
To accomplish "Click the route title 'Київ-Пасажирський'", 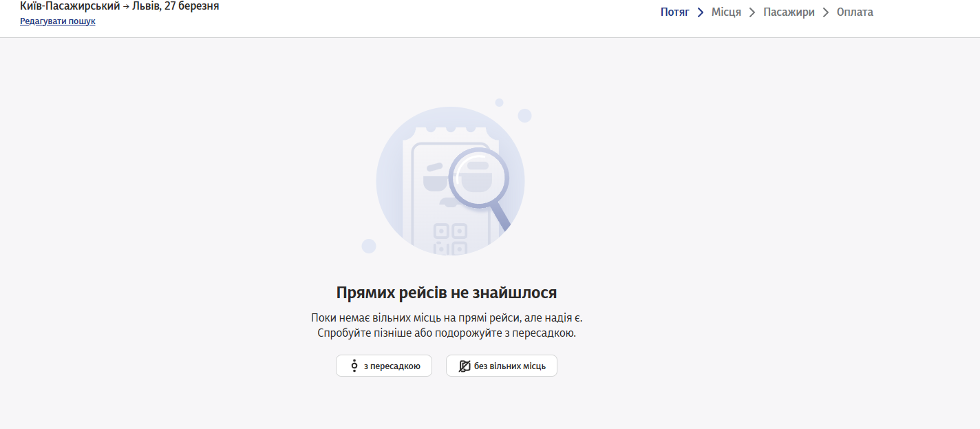I will point(70,7).
